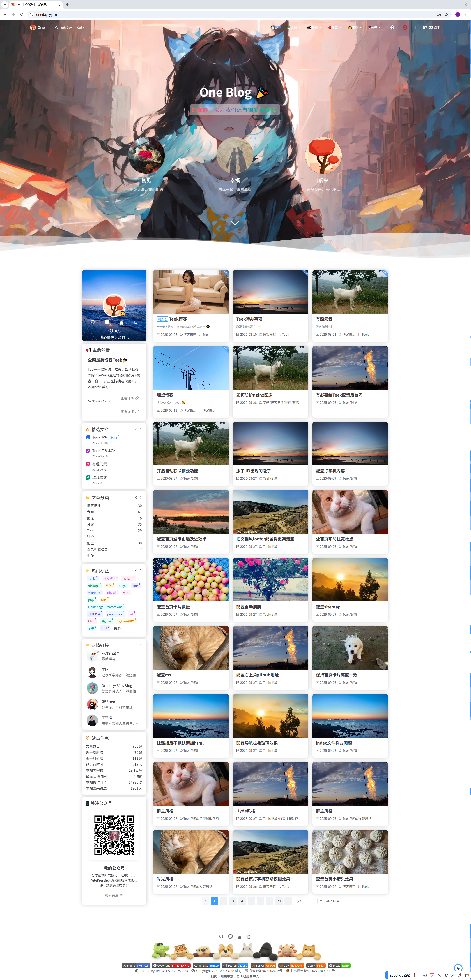The width and height of the screenshot is (471, 980).
Task: Open the Gitee icon in navbar
Action: pyautogui.click(x=405, y=27)
